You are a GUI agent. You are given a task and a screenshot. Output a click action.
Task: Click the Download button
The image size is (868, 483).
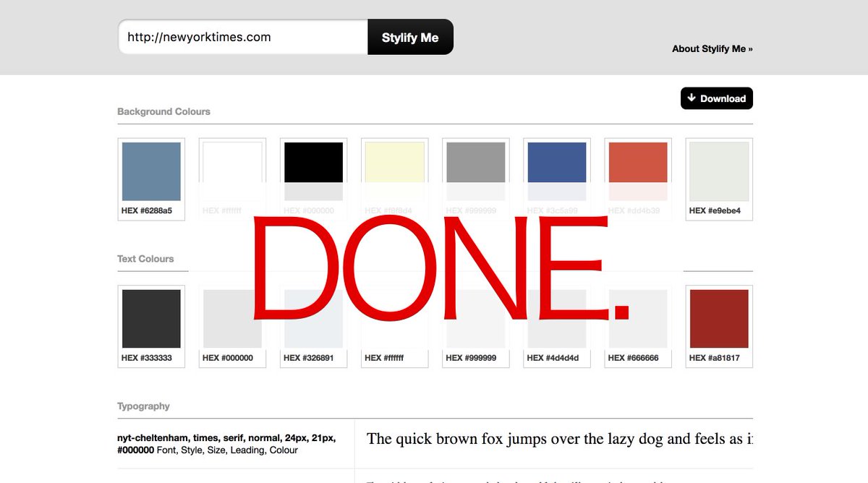tap(716, 98)
